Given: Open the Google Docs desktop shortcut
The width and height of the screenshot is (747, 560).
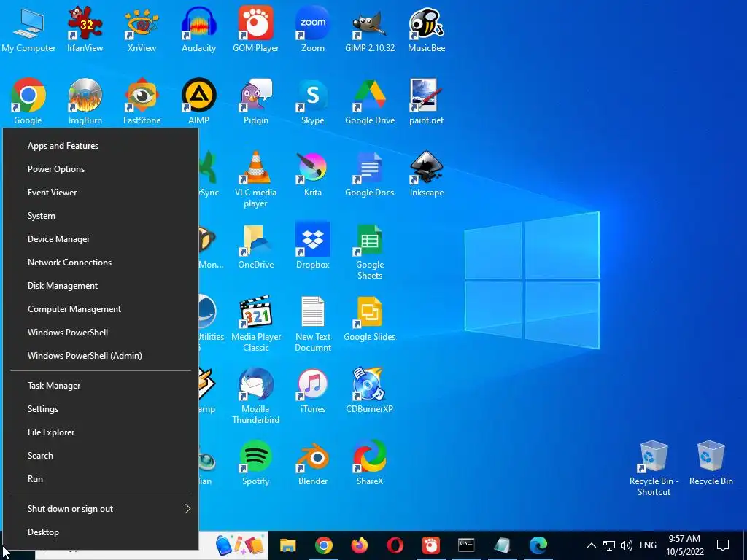Looking at the screenshot, I should click(x=370, y=174).
